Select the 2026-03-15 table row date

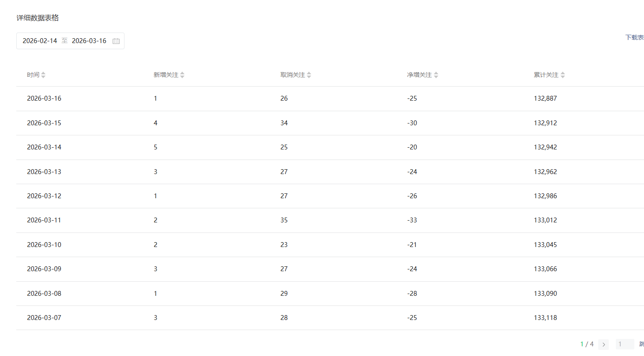44,123
